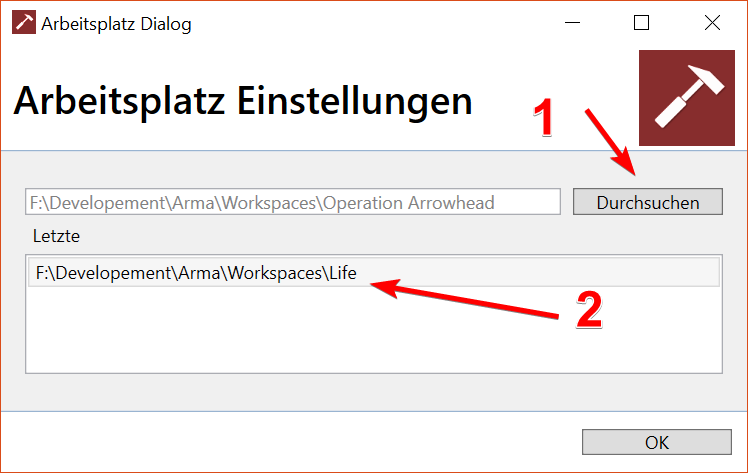Screen dimensions: 748x473
Task: Close the Arbeitsplatz Dialog window
Action: (712, 22)
